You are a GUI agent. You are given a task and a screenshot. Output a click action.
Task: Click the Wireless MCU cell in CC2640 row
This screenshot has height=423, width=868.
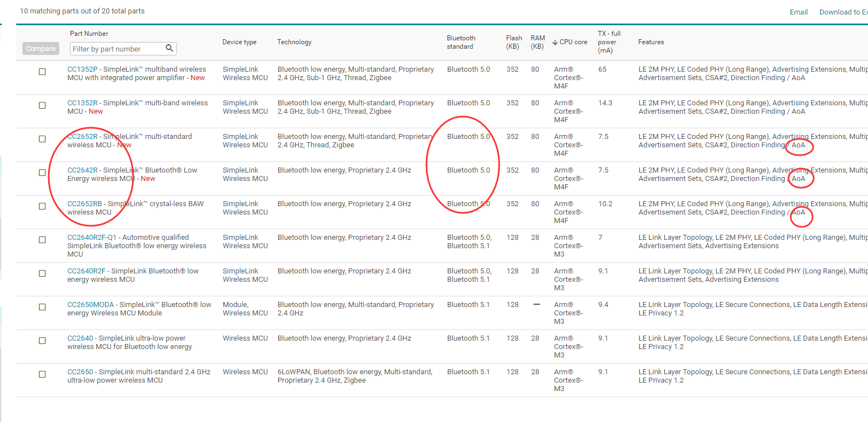[x=245, y=338]
